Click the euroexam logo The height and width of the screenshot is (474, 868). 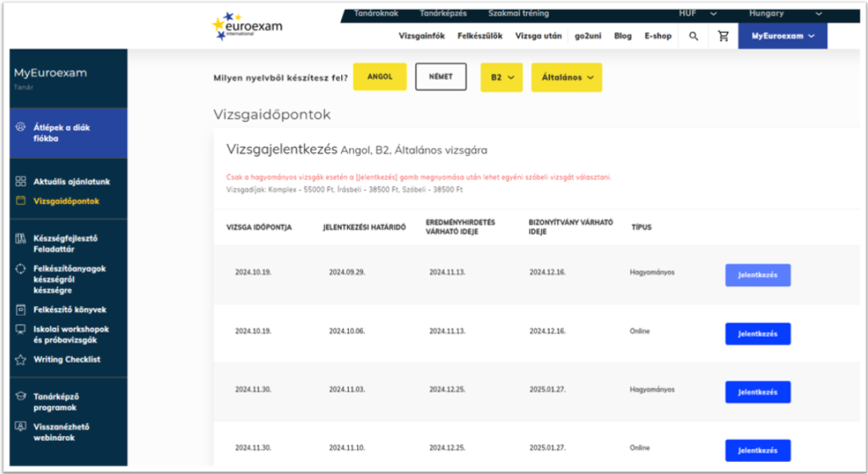[x=247, y=26]
